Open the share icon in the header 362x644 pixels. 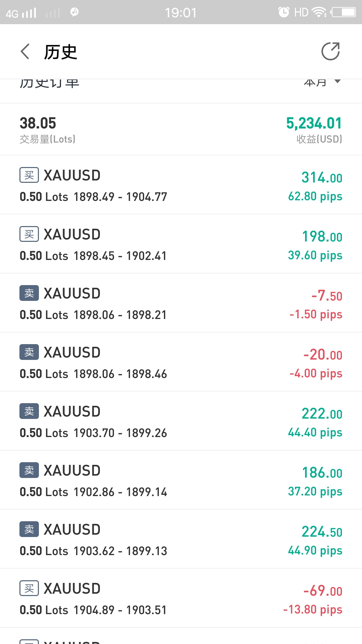coord(330,51)
